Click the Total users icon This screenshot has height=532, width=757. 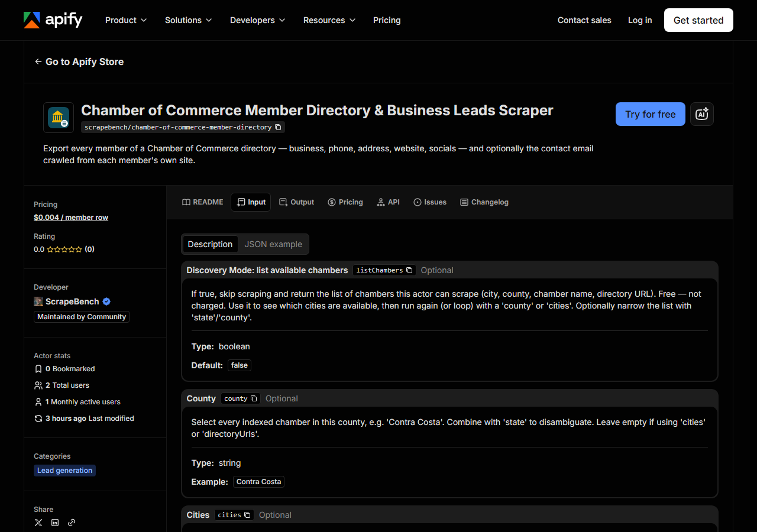[38, 385]
